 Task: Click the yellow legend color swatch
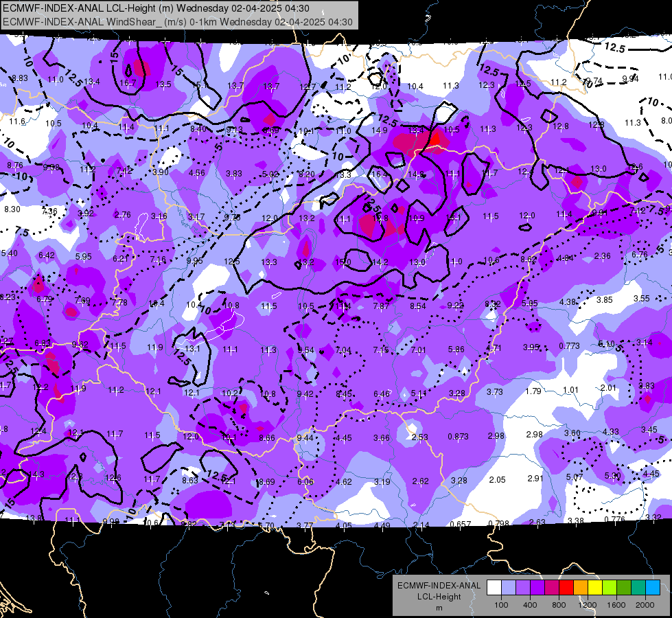tap(595, 588)
